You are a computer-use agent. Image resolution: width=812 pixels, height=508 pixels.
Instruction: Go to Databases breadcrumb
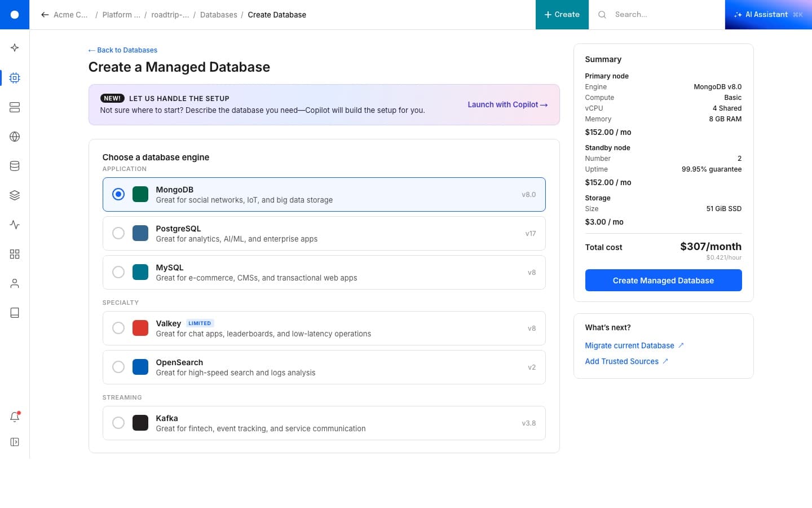pos(219,15)
